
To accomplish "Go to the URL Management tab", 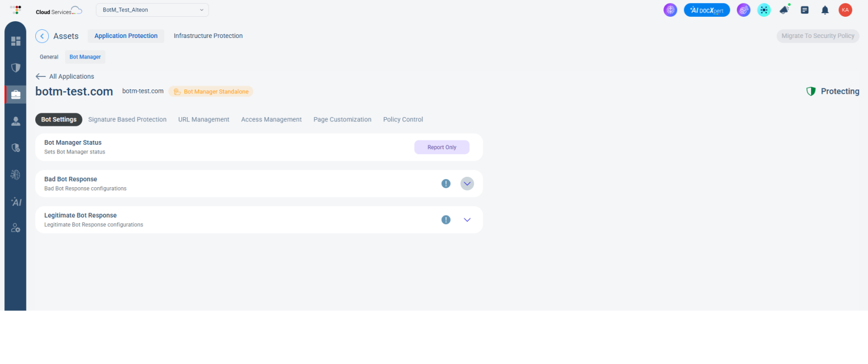I will [203, 119].
